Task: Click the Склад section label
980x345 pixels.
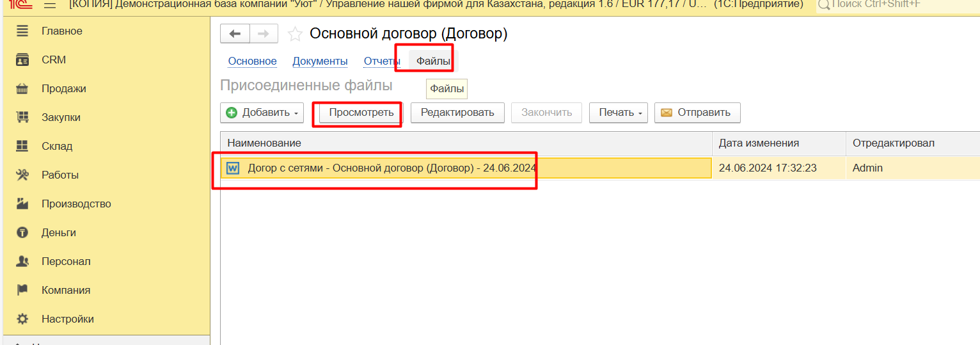Action: tap(57, 147)
